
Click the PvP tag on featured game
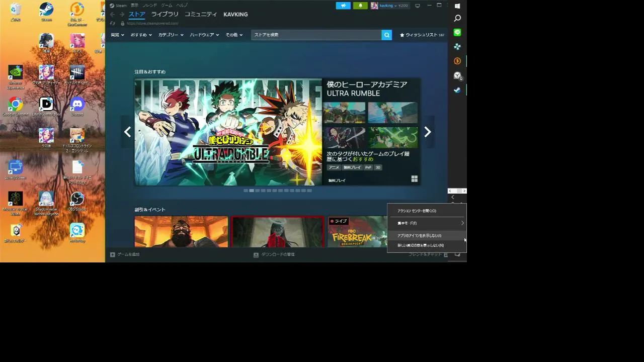point(368,167)
